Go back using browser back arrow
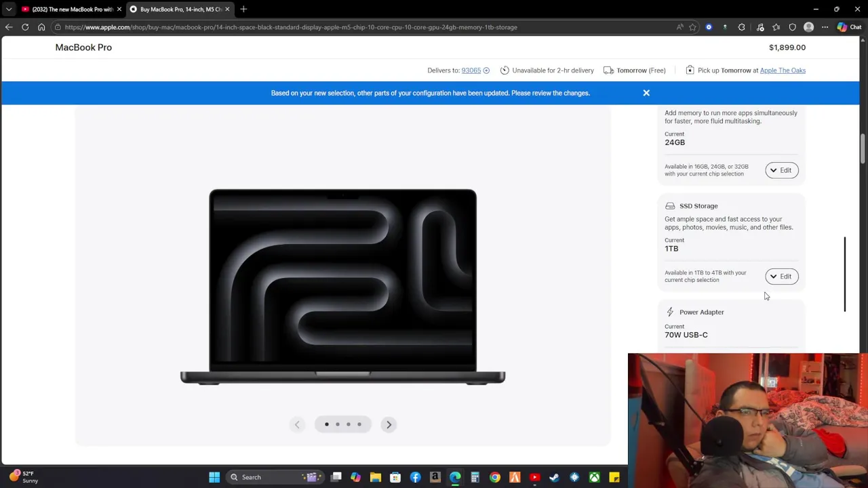Viewport: 868px width, 488px height. [x=9, y=27]
